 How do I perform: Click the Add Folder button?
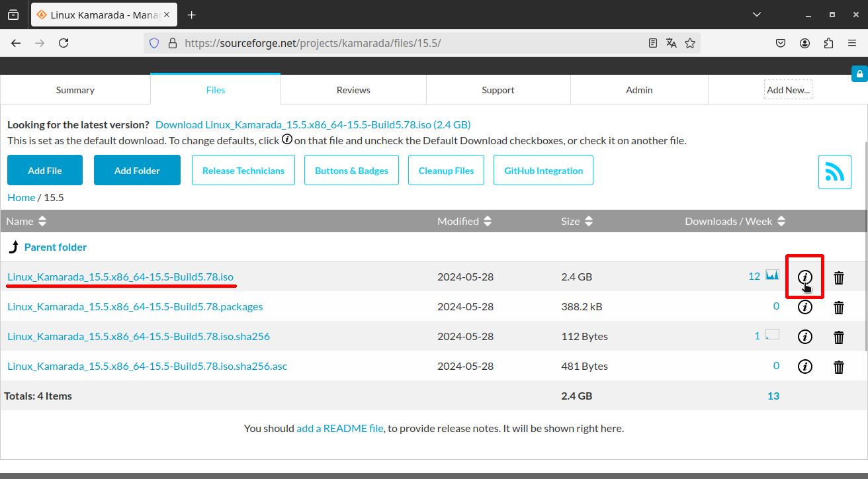pos(137,170)
